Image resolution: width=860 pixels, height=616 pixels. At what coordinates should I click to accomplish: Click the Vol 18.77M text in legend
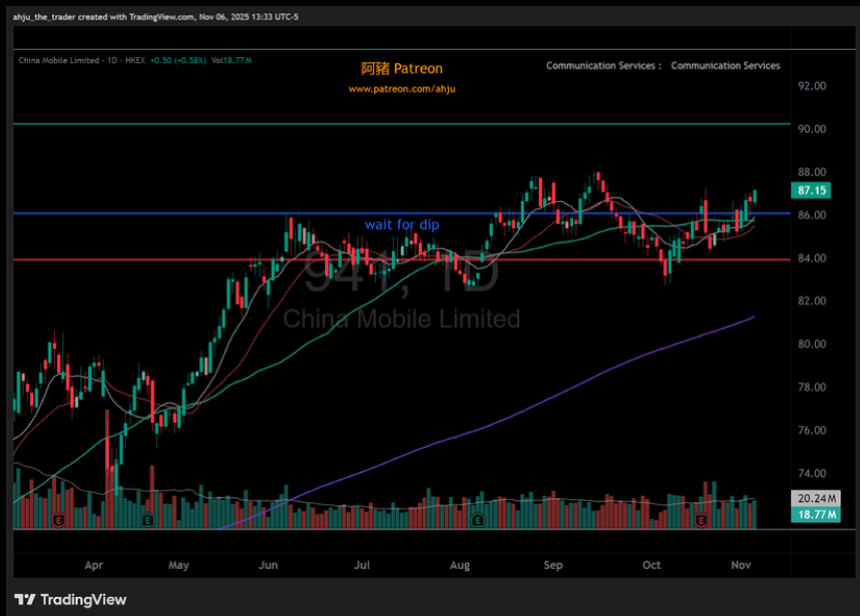pos(231,60)
